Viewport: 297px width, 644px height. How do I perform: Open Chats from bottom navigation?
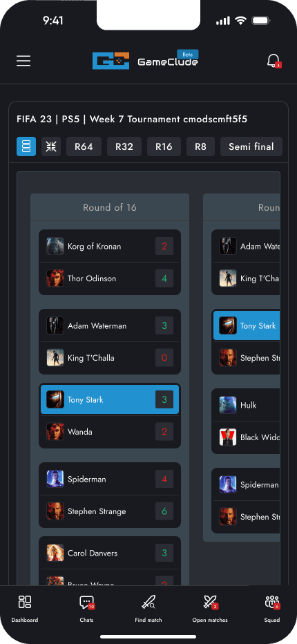click(86, 609)
